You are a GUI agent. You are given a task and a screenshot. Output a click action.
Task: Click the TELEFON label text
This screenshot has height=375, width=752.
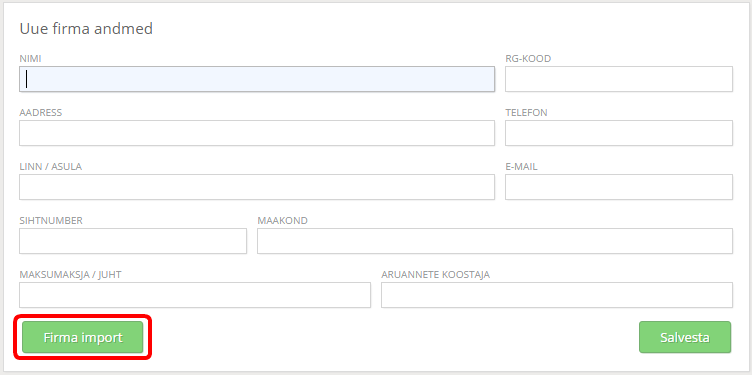pyautogui.click(x=526, y=113)
